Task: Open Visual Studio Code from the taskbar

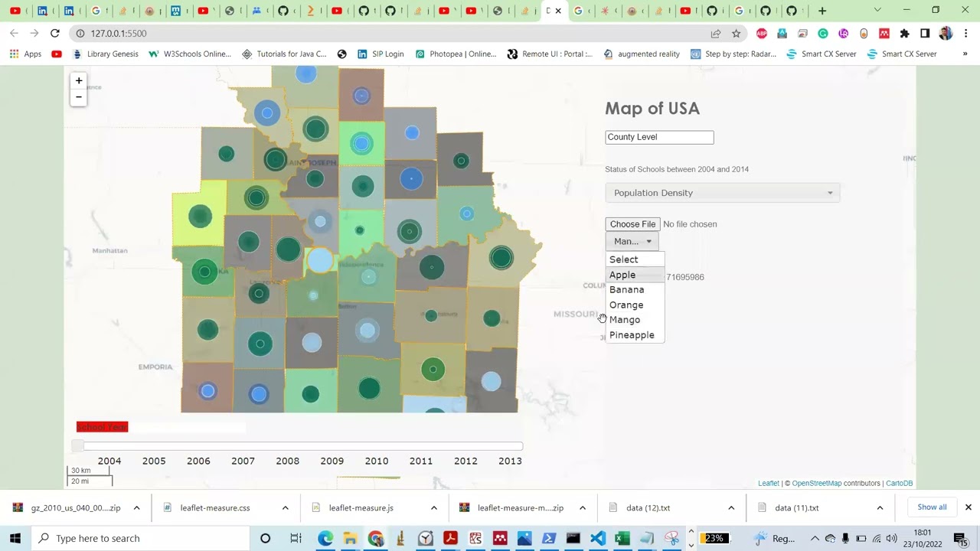Action: pyautogui.click(x=598, y=539)
